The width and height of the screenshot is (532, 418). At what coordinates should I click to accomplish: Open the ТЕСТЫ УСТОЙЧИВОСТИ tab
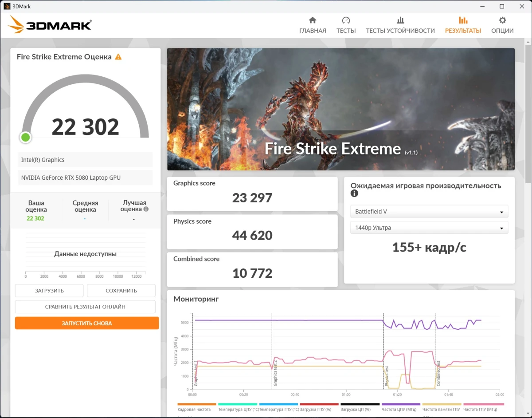pos(400,25)
